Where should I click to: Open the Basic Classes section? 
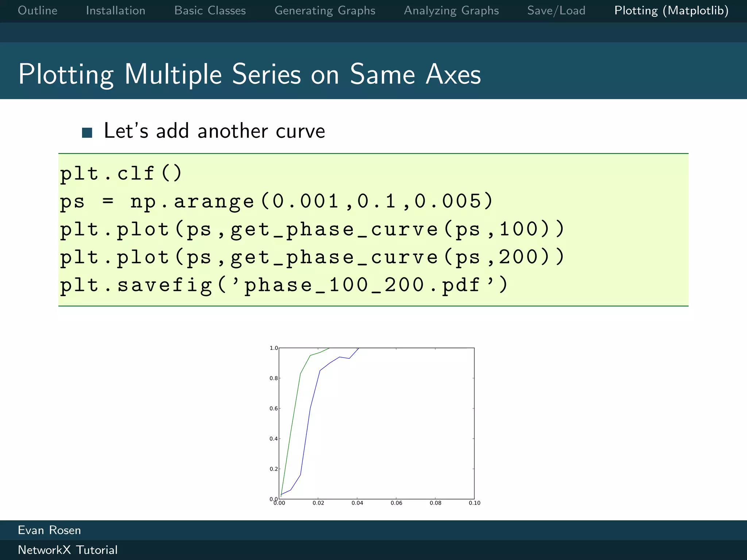click(210, 11)
